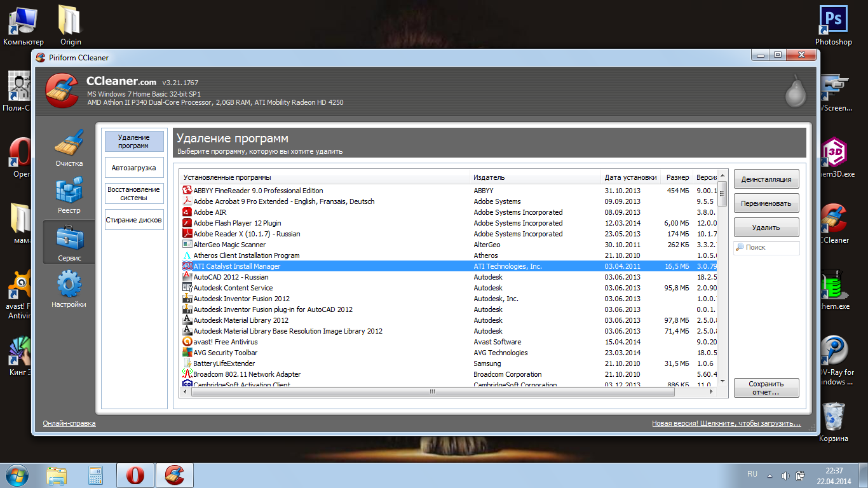Click the CCleaner broom logo
Image resolution: width=868 pixels, height=488 pixels.
coord(62,91)
